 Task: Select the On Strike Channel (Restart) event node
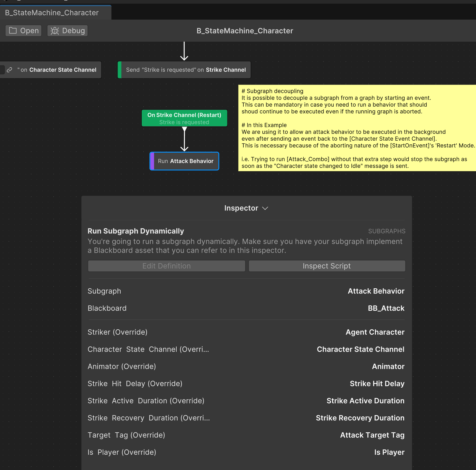point(184,118)
